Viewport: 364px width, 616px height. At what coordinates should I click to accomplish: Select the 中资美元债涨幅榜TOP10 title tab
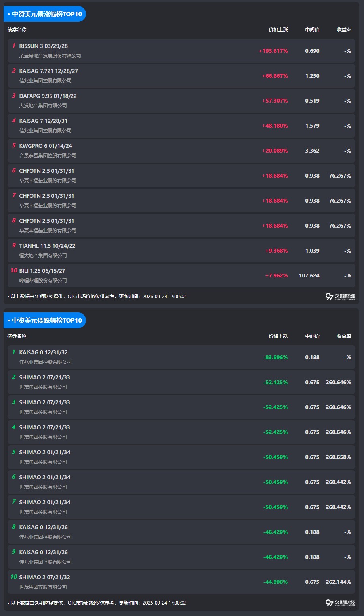[45, 14]
